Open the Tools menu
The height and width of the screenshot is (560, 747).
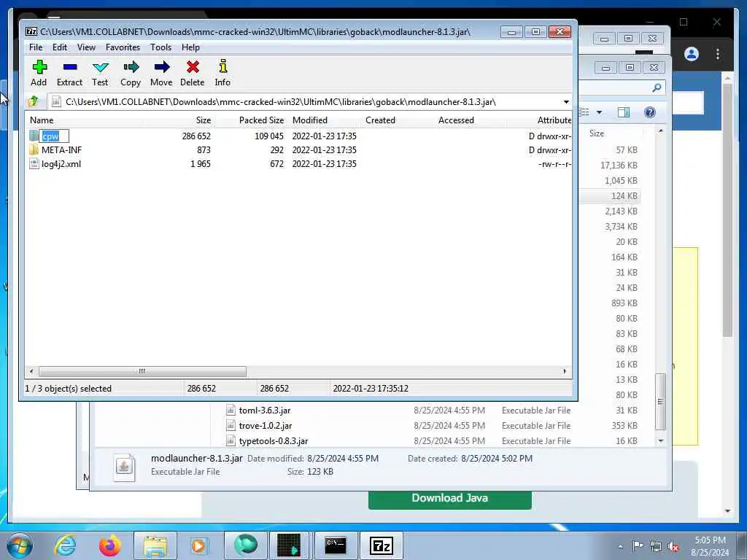160,47
